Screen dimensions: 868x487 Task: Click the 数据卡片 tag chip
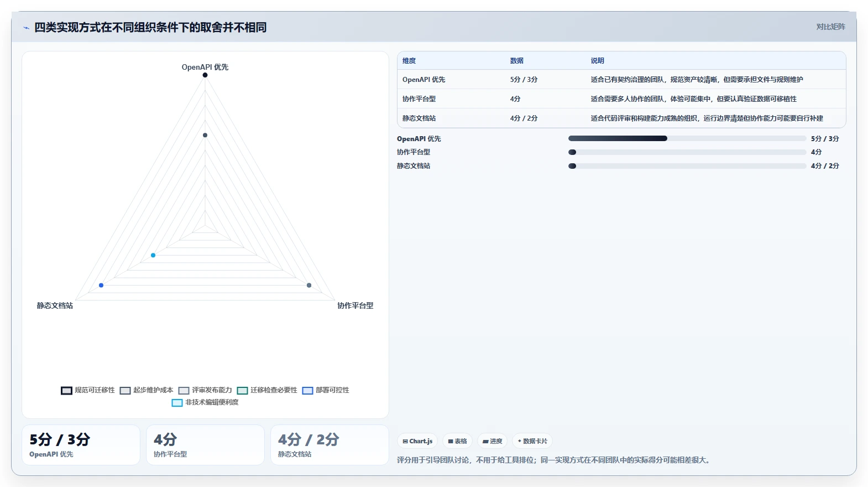[532, 441]
